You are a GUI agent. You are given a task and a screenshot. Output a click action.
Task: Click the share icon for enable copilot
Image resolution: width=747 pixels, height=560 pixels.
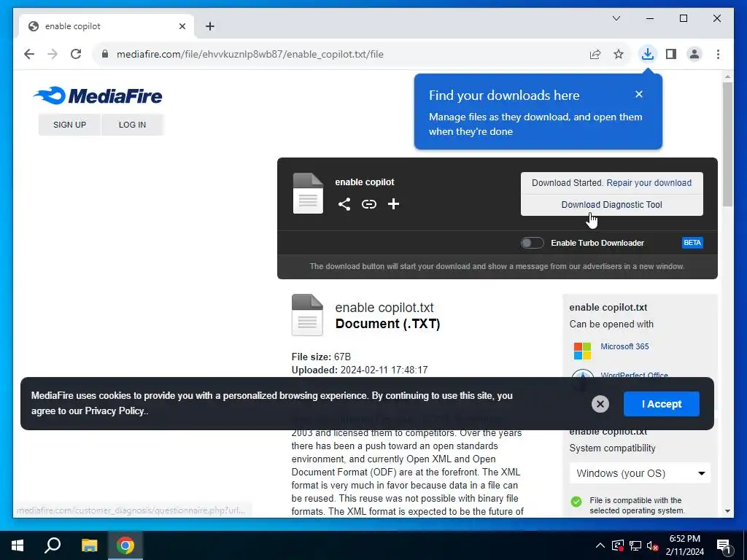tap(344, 204)
